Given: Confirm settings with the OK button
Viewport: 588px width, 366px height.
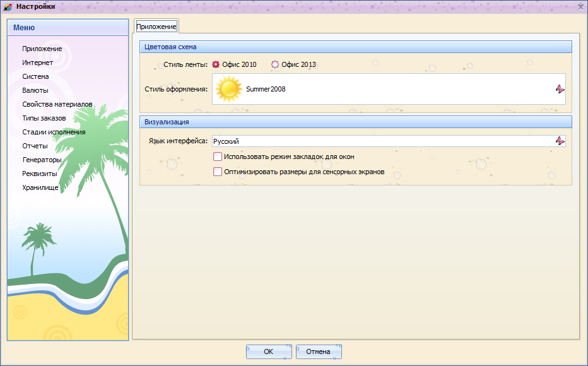Looking at the screenshot, I should point(269,351).
